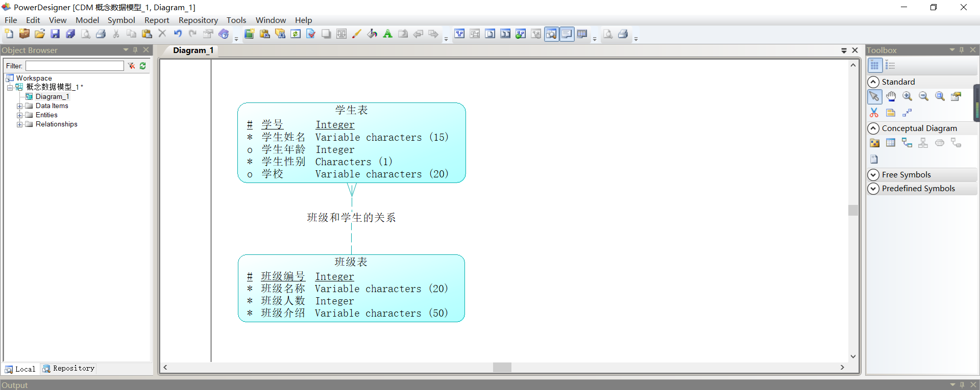The height and width of the screenshot is (390, 980).
Task: Collapse the 概念数据模型_1 tree node
Action: pos(10,88)
